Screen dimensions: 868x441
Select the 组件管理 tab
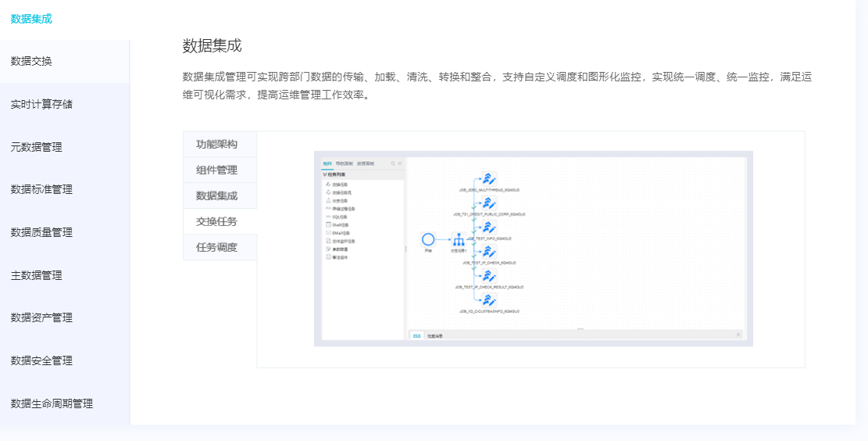pos(217,170)
